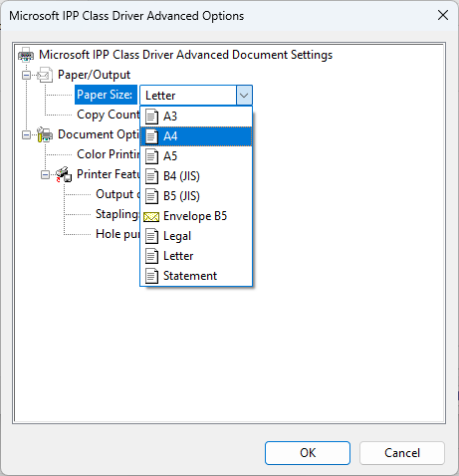Image resolution: width=459 pixels, height=476 pixels.
Task: Select the Color Printing tree item
Action: pos(109,154)
